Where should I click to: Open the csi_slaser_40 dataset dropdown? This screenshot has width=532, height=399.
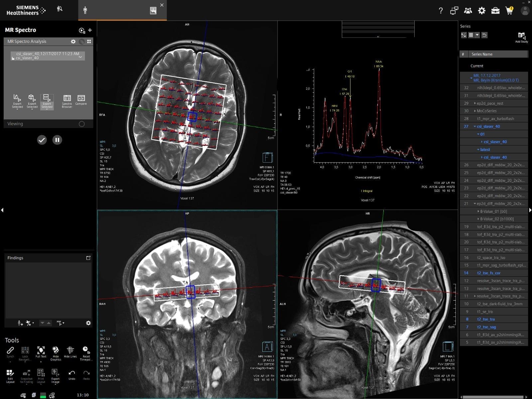tap(80, 57)
